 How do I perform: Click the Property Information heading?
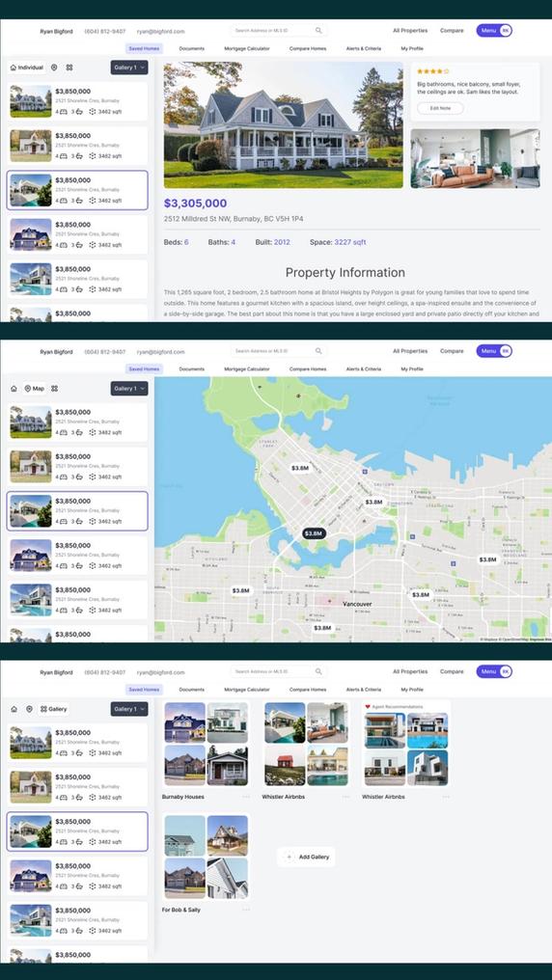(x=345, y=273)
